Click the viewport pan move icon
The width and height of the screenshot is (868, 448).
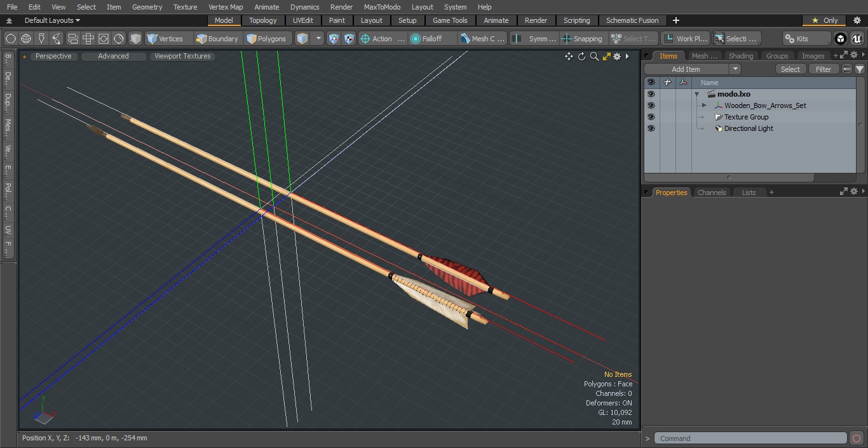[x=569, y=57]
